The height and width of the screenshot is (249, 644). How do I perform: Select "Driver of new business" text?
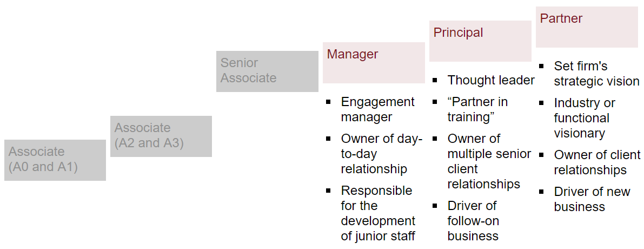pos(592,199)
